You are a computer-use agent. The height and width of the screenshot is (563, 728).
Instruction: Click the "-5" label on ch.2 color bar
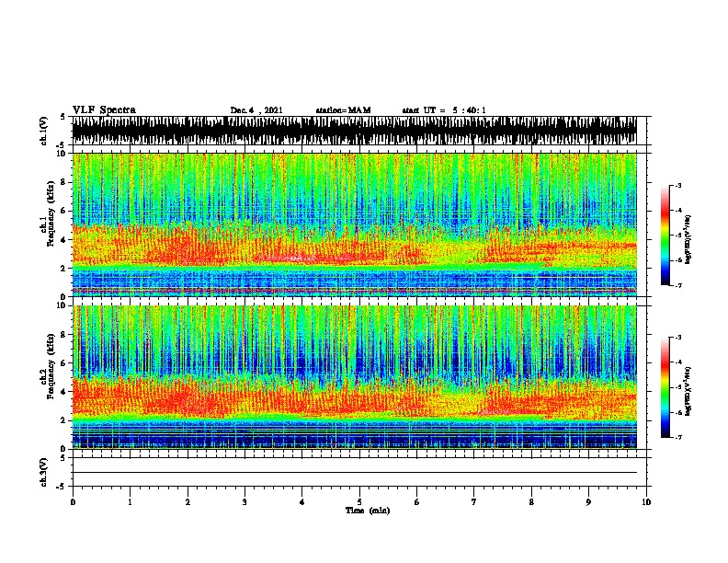[x=677, y=387]
